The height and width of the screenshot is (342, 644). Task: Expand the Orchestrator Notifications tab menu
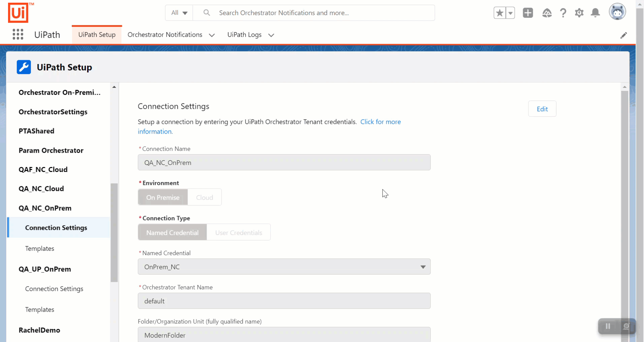click(x=212, y=35)
